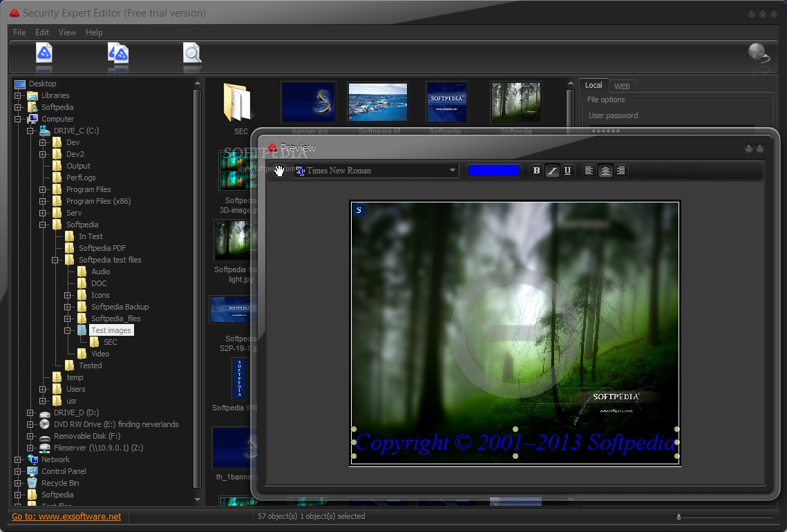Toggle italic formatting in Preview toolbar
Screen dimensions: 787x532
pos(551,171)
